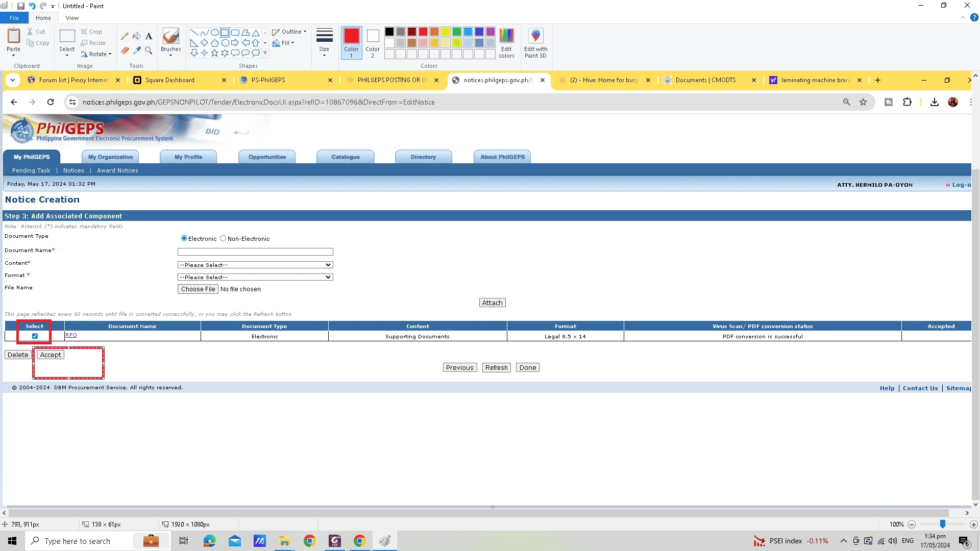This screenshot has height=551, width=980.
Task: Select the Electronic document type radio
Action: [x=184, y=238]
